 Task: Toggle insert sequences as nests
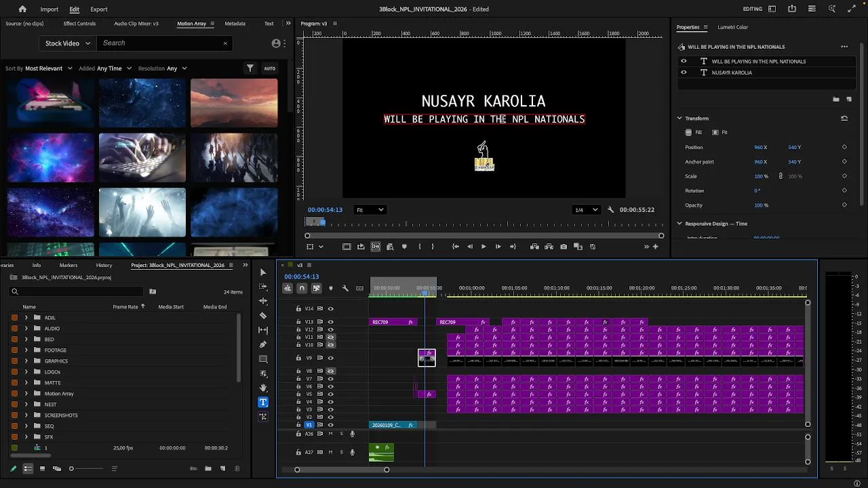coord(288,288)
